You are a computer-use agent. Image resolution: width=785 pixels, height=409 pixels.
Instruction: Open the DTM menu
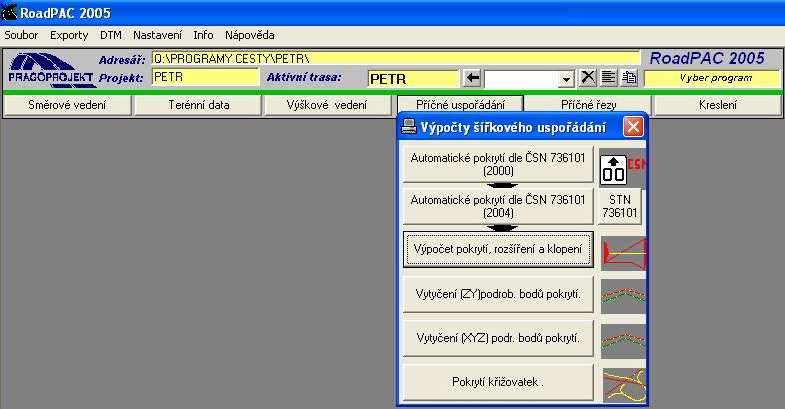tap(111, 35)
